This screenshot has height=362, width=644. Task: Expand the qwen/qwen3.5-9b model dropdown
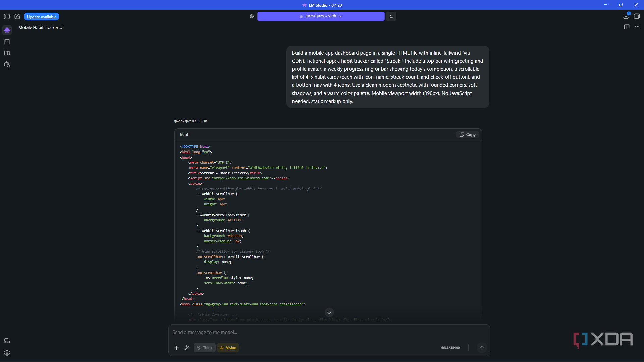321,16
